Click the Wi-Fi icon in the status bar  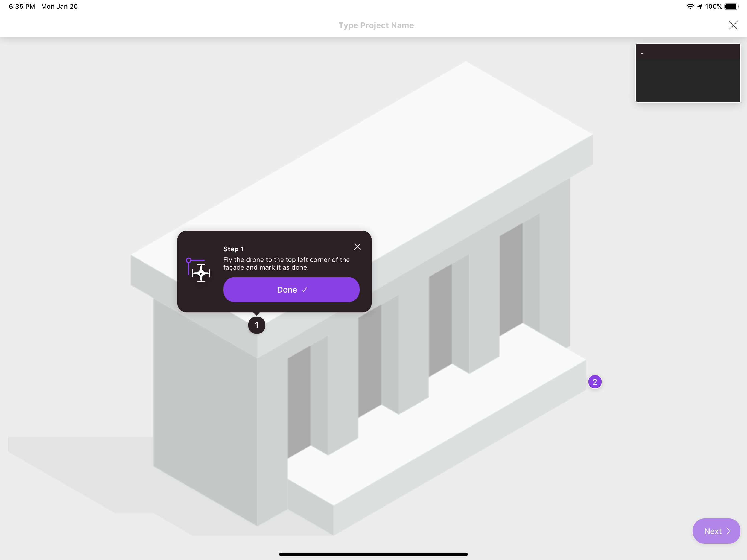coord(690,6)
